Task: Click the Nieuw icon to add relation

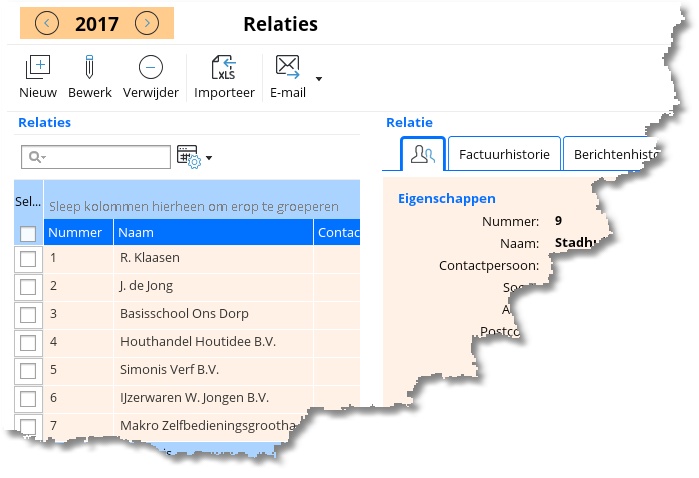Action: point(37,68)
